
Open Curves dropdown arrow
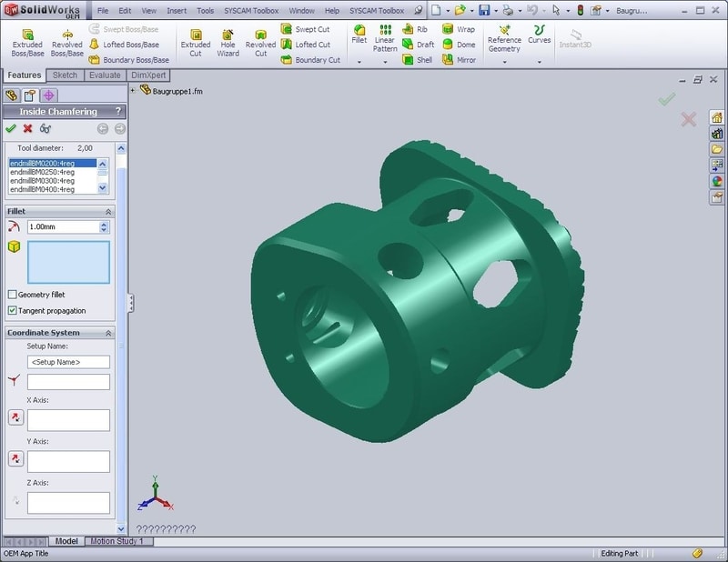(x=539, y=62)
